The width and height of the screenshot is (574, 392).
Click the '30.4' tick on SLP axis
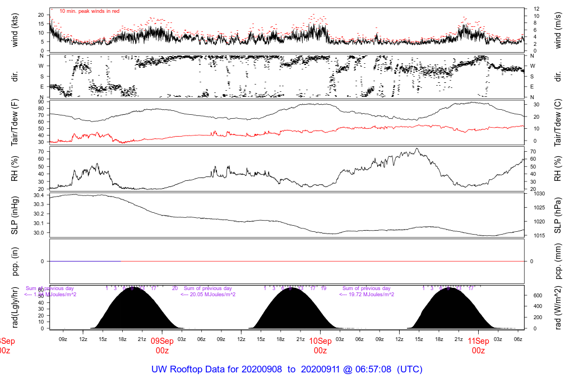click(39, 195)
